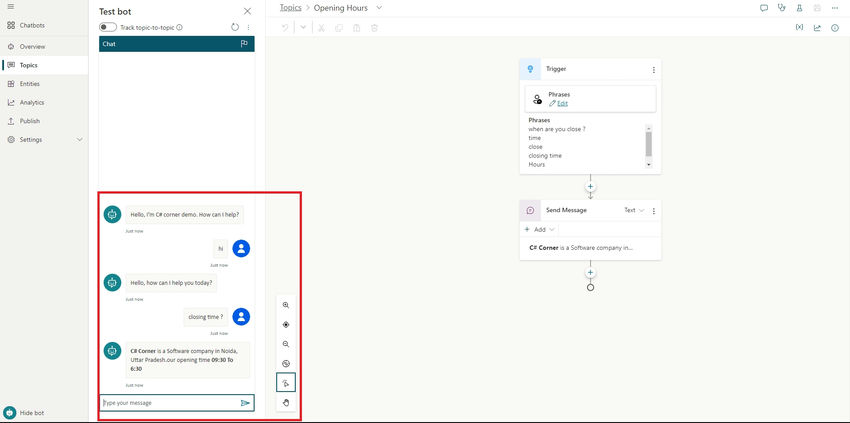The image size is (850, 423).
Task: Click the comment bubble icon top right
Action: point(764,8)
